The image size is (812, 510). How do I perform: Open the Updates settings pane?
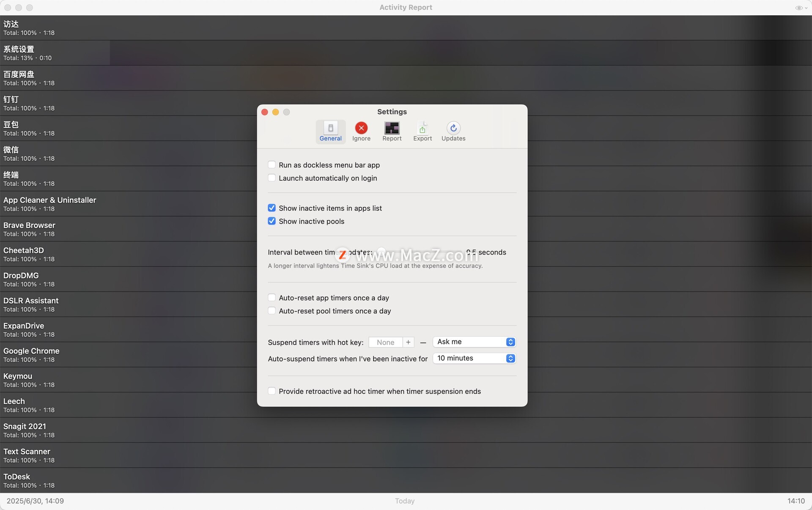(453, 132)
